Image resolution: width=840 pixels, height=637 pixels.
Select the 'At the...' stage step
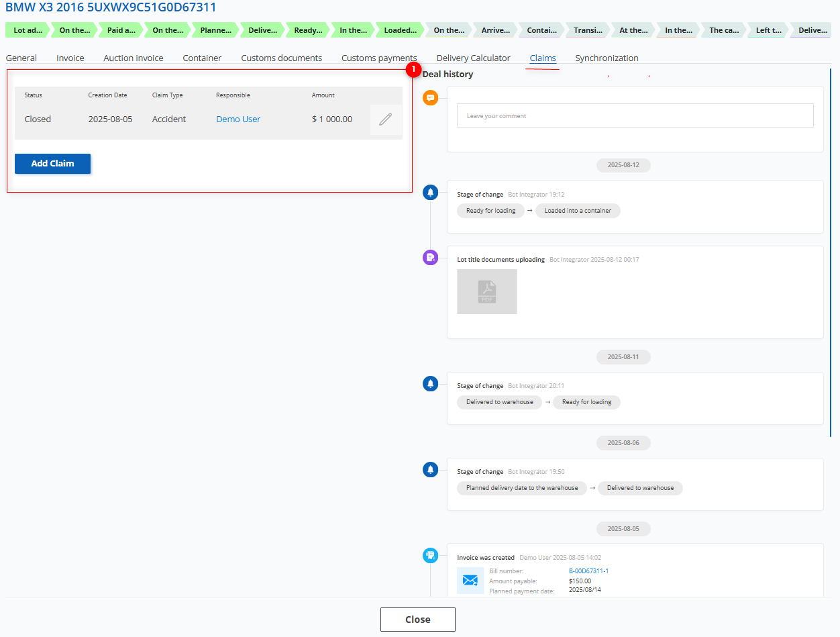point(634,30)
